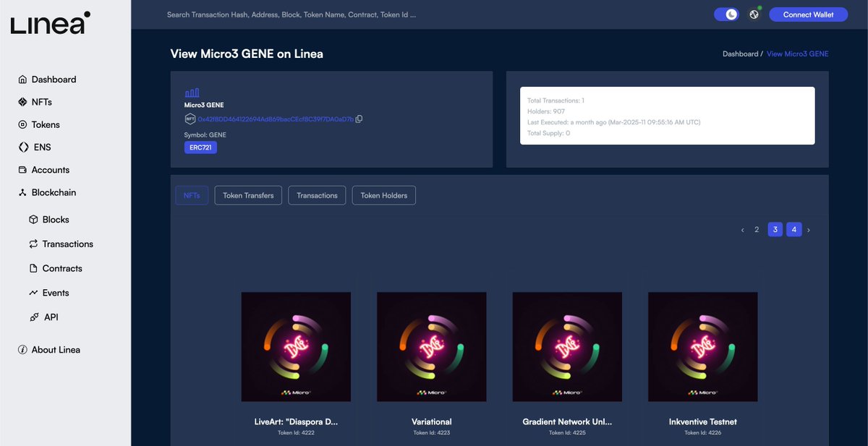This screenshot has height=446, width=868.
Task: Open the NFTs tab
Action: click(x=192, y=195)
